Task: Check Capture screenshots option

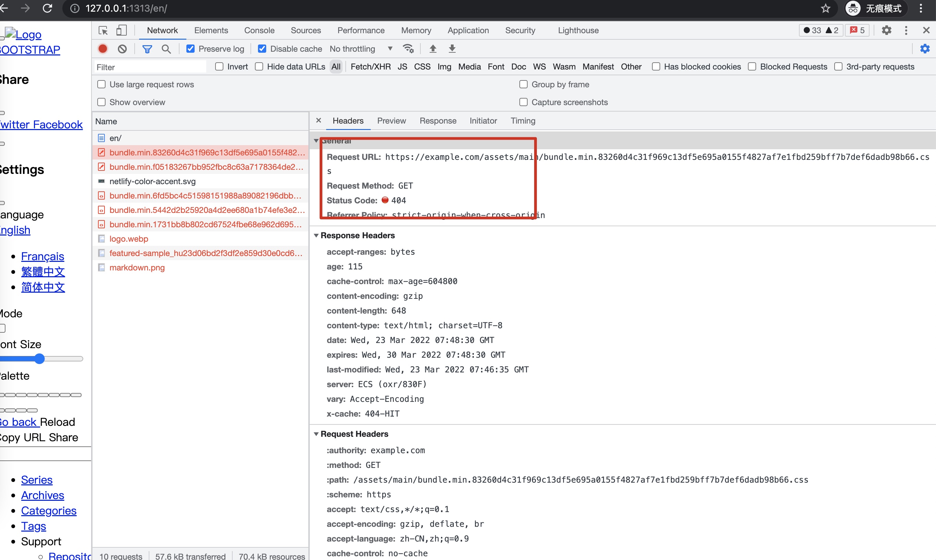Action: 523,102
